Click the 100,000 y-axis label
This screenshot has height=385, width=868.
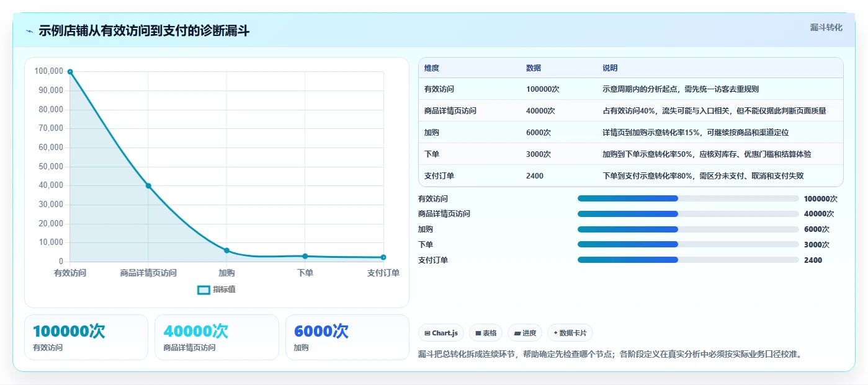click(x=49, y=71)
